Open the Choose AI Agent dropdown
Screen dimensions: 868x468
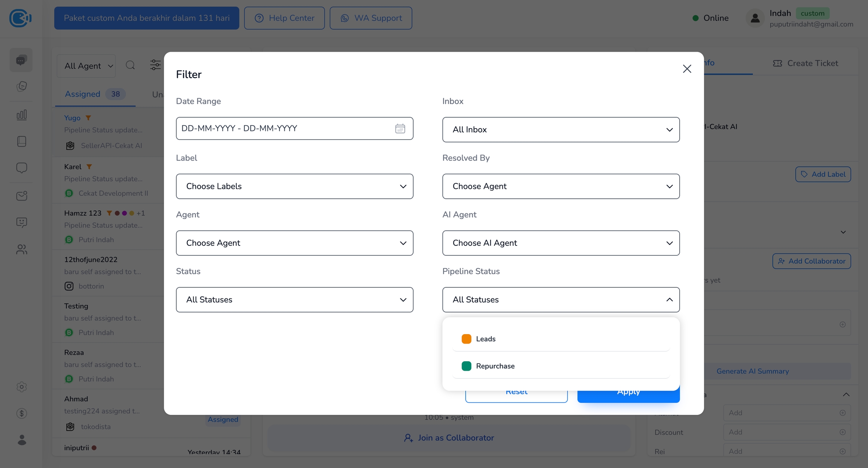(561, 243)
